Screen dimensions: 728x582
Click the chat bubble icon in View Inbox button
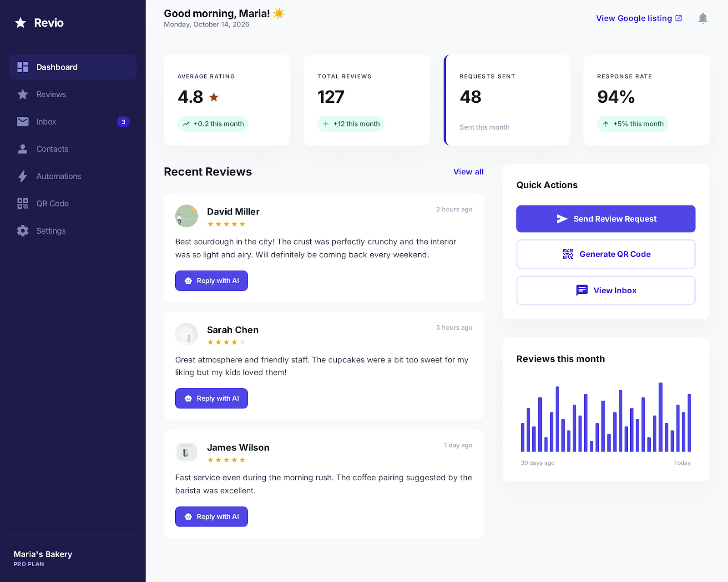pyautogui.click(x=581, y=290)
